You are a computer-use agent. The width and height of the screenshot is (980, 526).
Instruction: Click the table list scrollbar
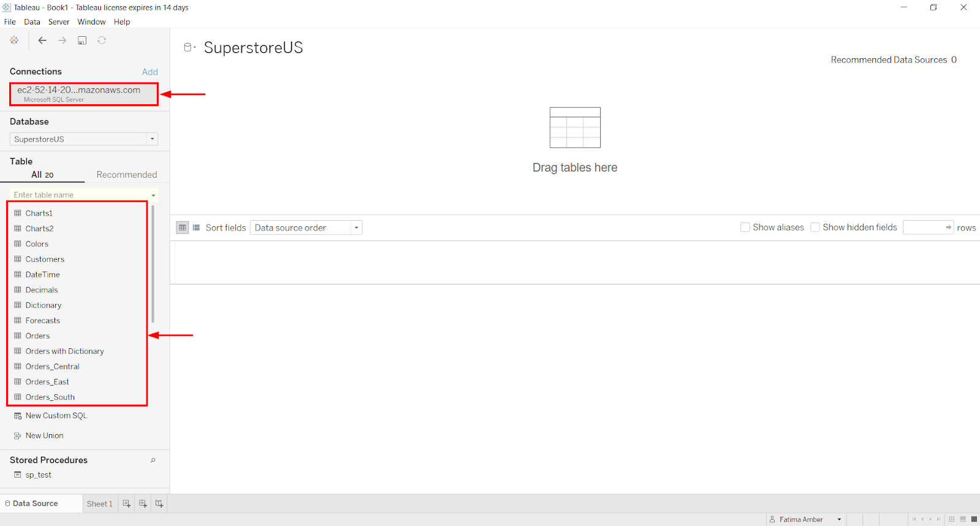[153, 264]
